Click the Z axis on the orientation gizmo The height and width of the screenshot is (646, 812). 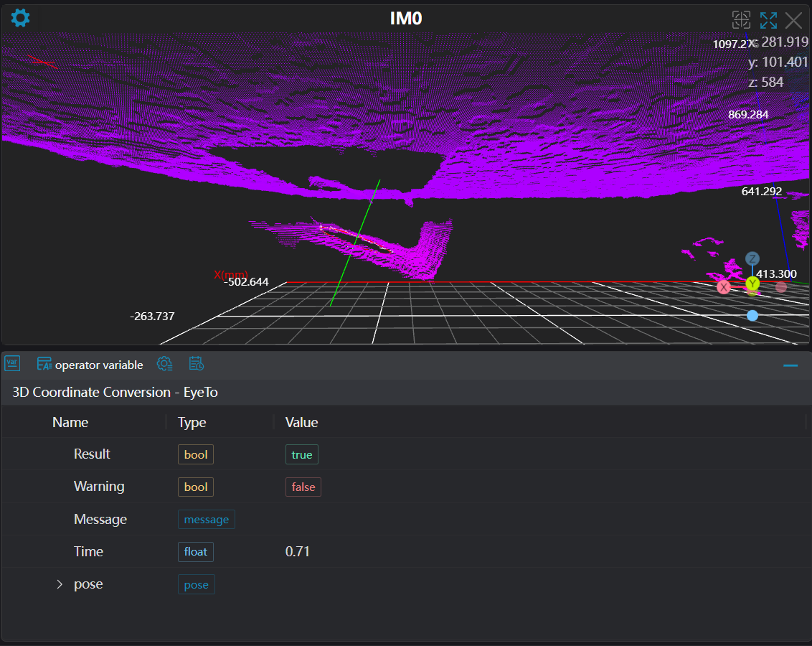pyautogui.click(x=752, y=259)
